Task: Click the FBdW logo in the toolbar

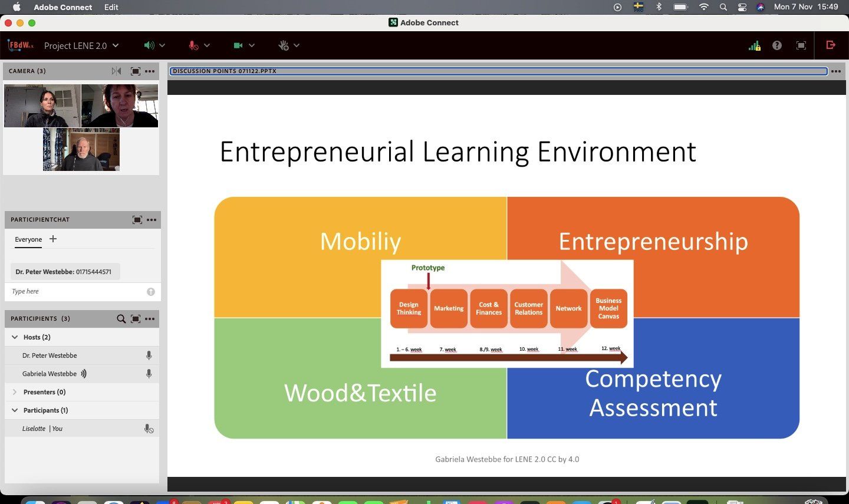Action: pyautogui.click(x=21, y=45)
